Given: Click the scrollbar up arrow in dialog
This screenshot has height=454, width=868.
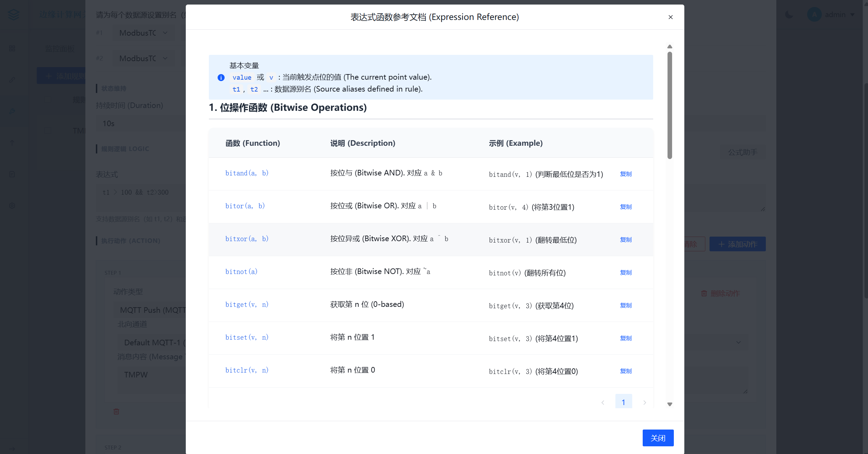Looking at the screenshot, I should click(670, 46).
